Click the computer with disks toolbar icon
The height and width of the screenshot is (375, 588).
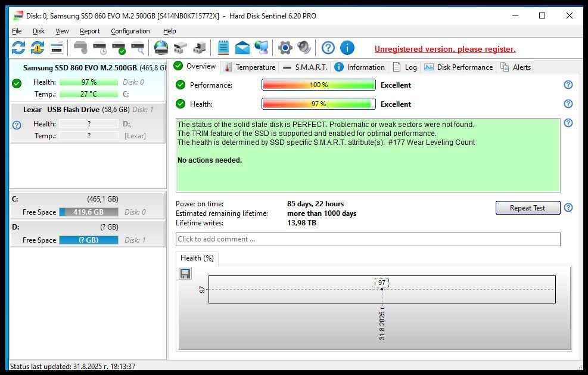[200, 48]
